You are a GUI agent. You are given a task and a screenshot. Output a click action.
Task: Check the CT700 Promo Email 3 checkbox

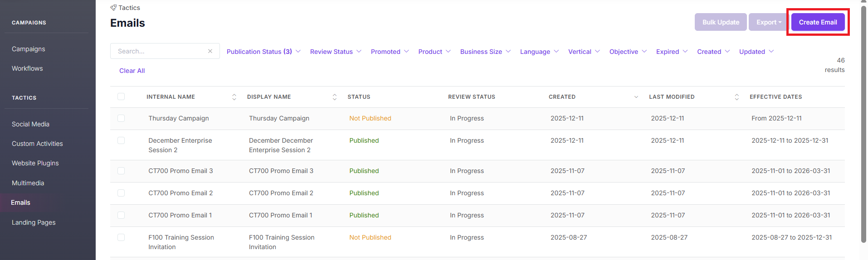(x=121, y=171)
